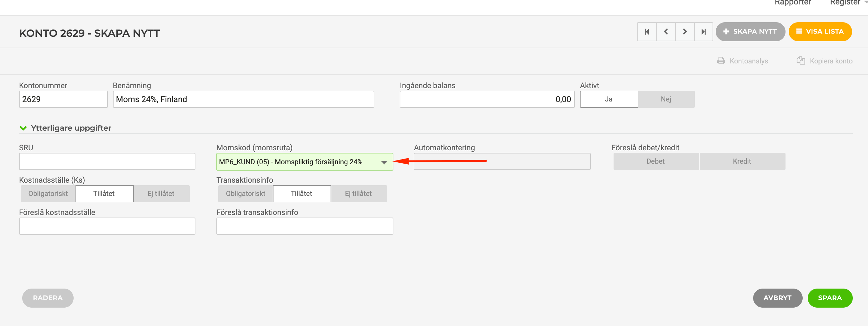This screenshot has width=868, height=326.
Task: Open the Automatkontering field
Action: point(502,162)
